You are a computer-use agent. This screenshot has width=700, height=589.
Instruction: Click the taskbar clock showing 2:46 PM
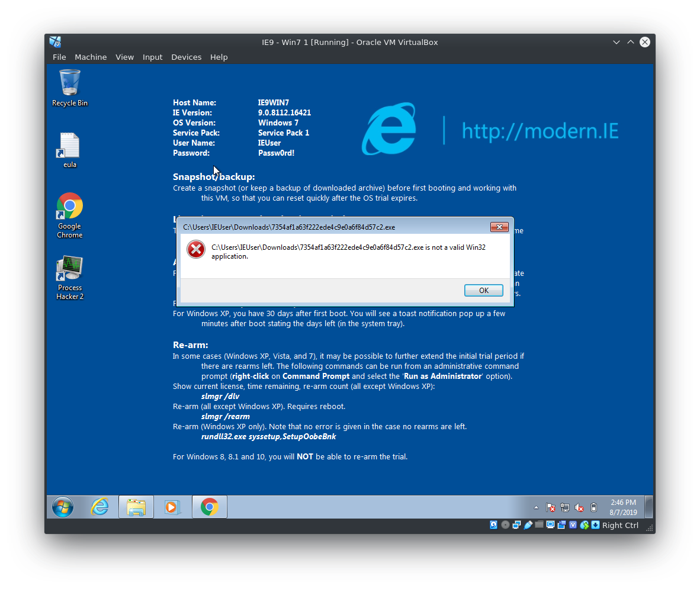click(x=623, y=507)
